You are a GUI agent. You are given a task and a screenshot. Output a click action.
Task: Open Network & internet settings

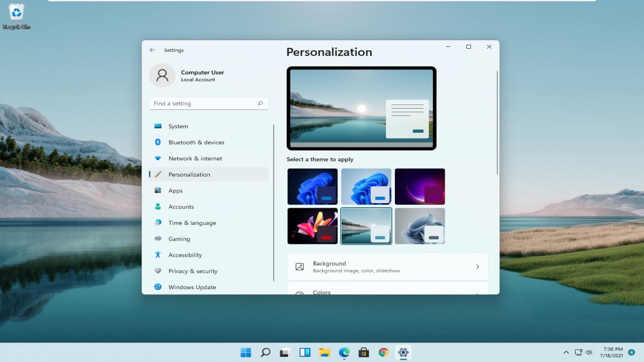tap(209, 158)
